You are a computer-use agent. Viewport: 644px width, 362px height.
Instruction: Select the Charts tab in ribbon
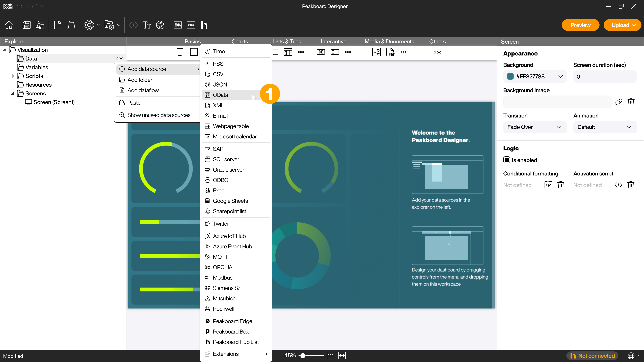point(240,41)
